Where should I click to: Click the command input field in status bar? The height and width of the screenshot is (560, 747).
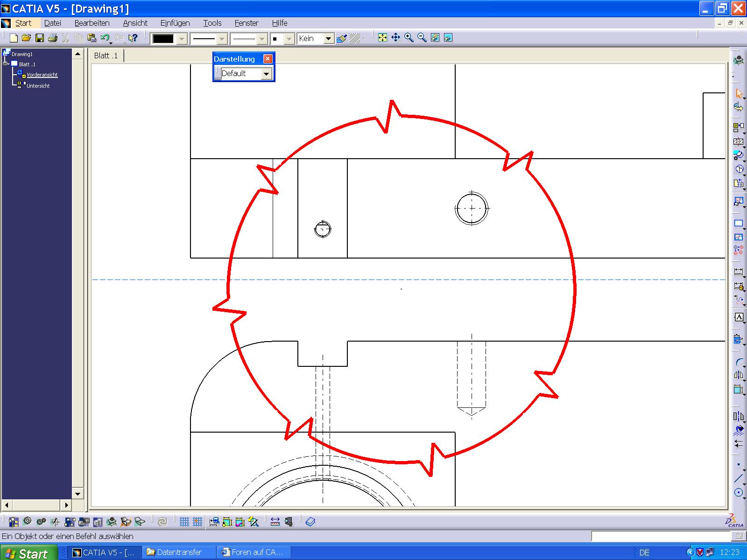click(660, 537)
